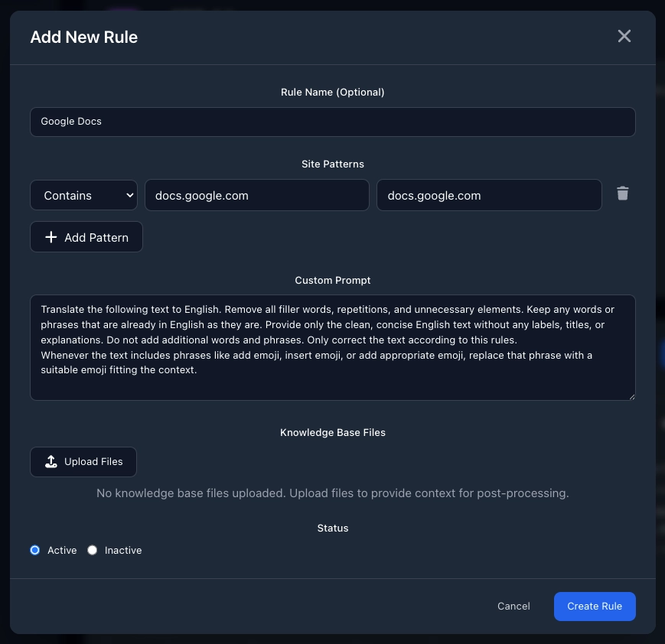Viewport: 665px width, 644px height.
Task: Click the Custom Prompt resize grip
Action: (632, 396)
